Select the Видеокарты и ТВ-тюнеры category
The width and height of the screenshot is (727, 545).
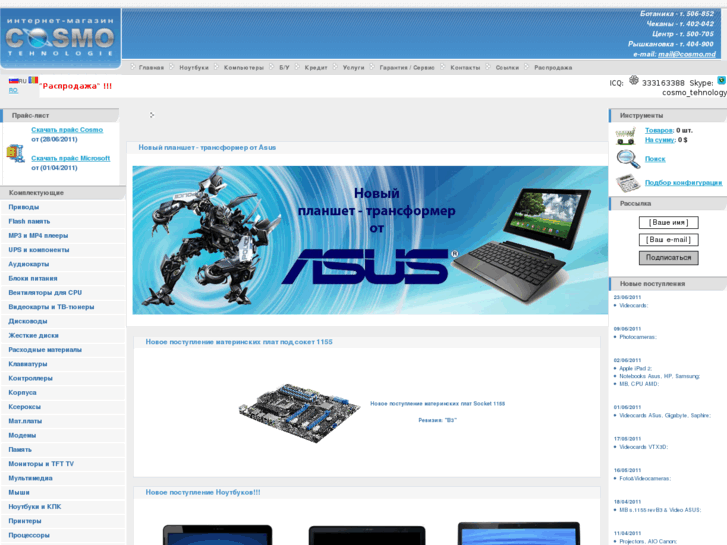click(x=51, y=307)
